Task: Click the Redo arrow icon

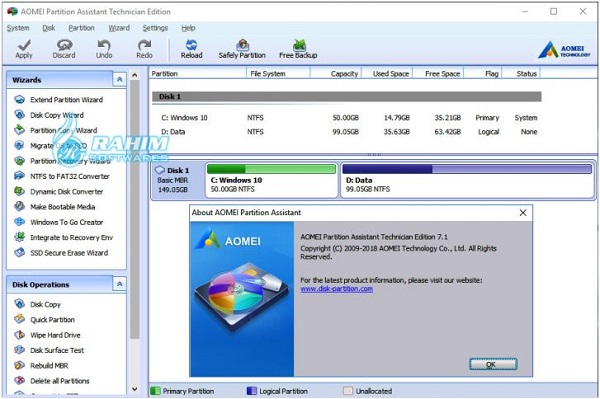Action: 144,45
